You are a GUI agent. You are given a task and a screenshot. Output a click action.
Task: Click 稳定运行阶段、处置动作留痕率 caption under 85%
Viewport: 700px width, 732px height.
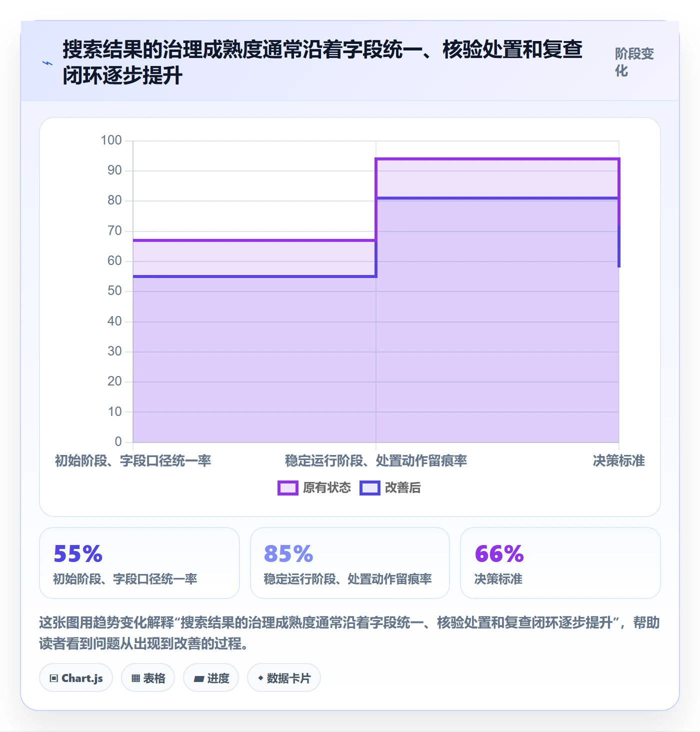coord(348,579)
